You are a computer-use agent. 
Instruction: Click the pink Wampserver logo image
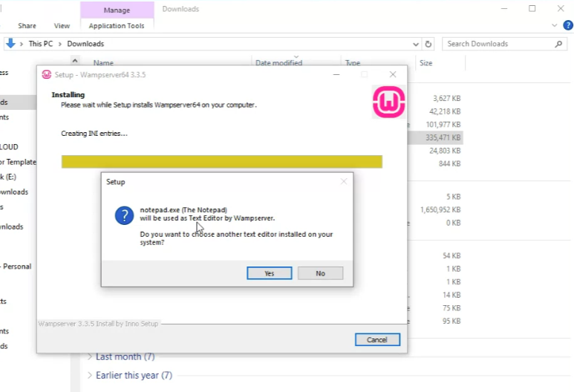389,102
